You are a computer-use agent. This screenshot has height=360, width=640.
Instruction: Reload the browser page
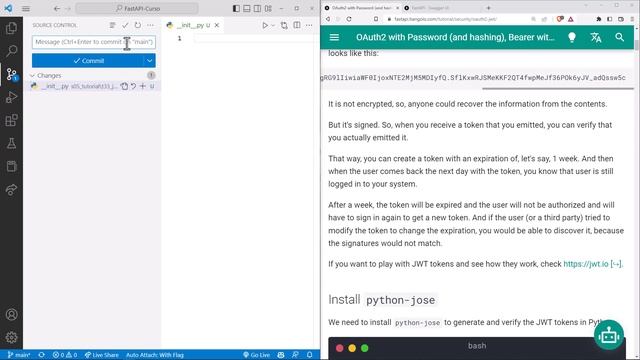(349, 19)
